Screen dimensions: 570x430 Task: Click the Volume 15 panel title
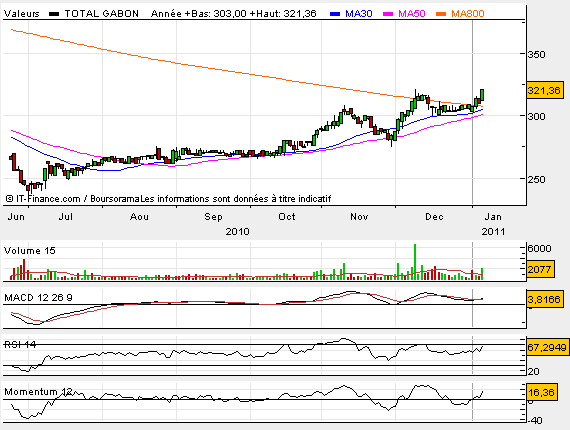pyautogui.click(x=29, y=251)
